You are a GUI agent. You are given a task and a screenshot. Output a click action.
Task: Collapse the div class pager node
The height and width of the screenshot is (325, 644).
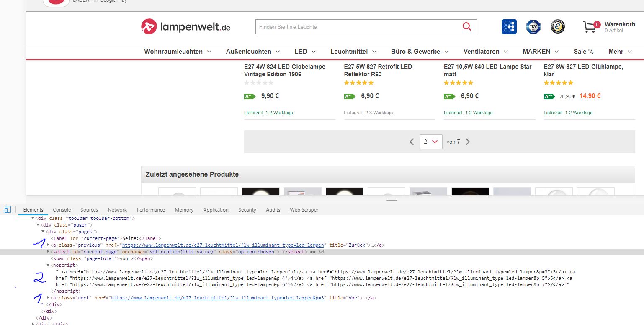coord(38,225)
